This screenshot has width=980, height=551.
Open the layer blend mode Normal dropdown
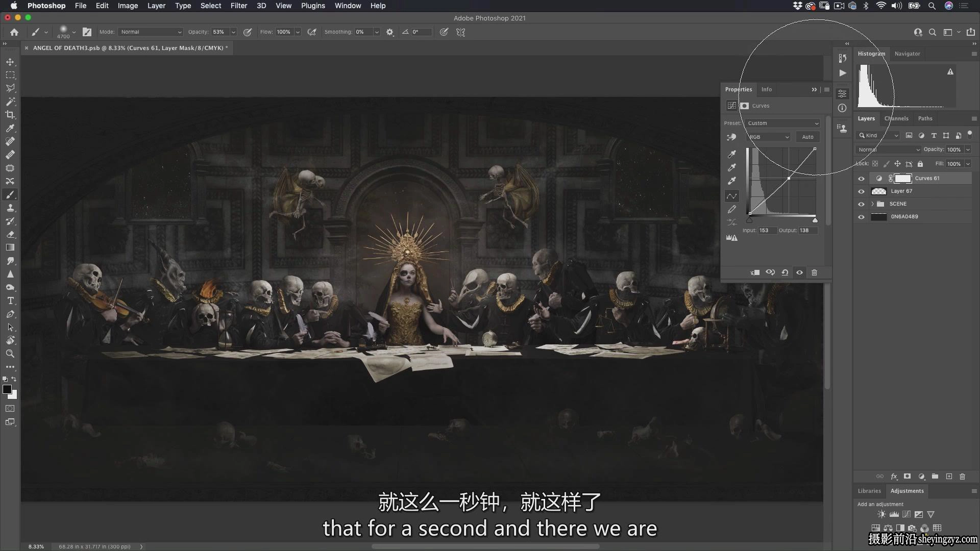pos(889,149)
